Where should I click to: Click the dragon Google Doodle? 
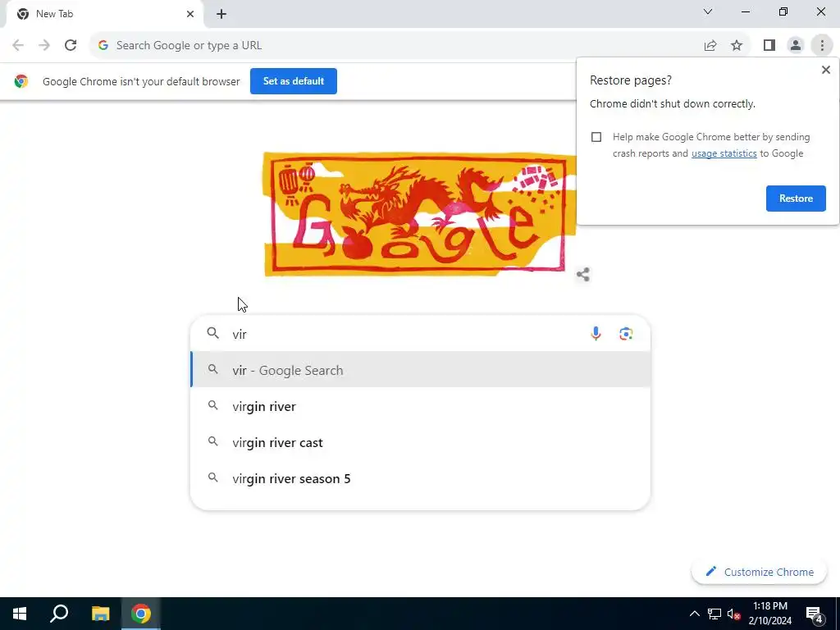pos(420,214)
